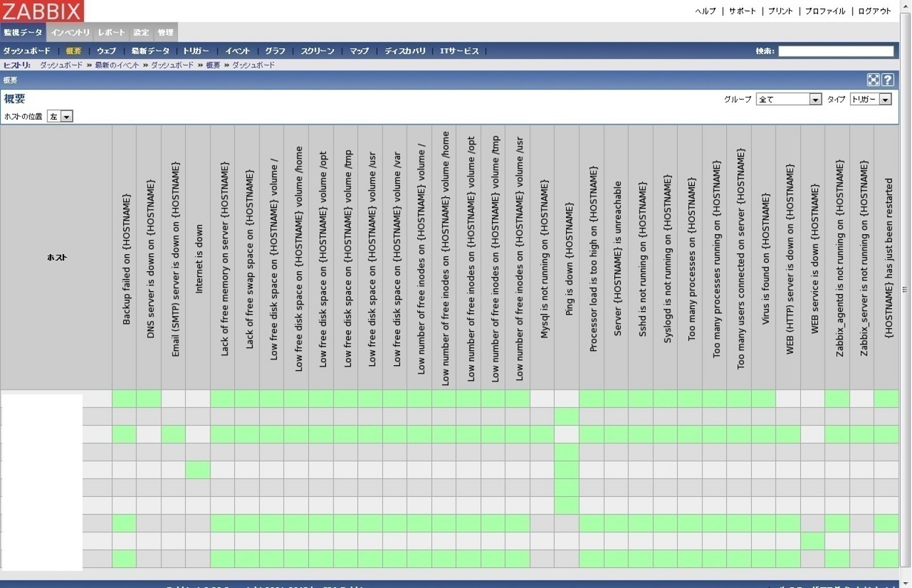Image resolution: width=912 pixels, height=588 pixels.
Task: Click the ホスト column header
Action: pos(56,258)
